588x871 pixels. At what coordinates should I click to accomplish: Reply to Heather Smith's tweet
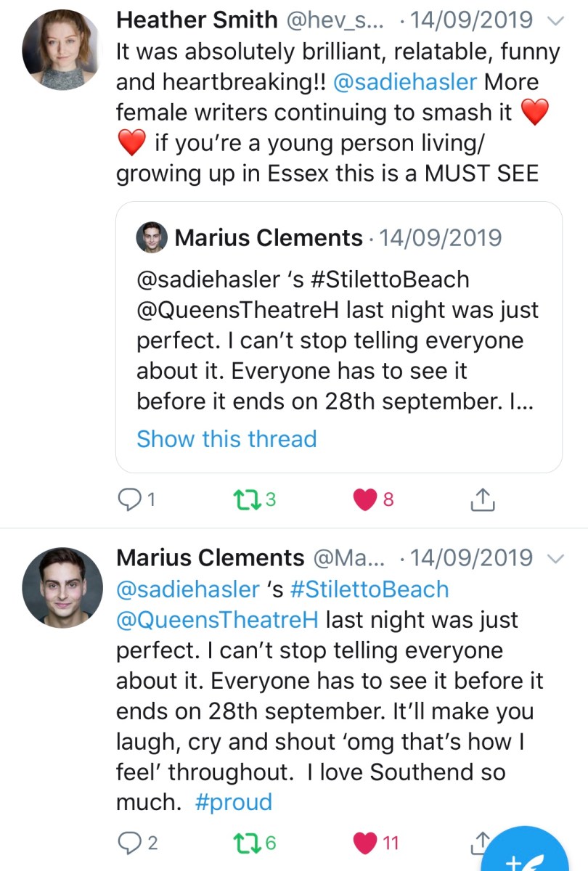[x=128, y=499]
